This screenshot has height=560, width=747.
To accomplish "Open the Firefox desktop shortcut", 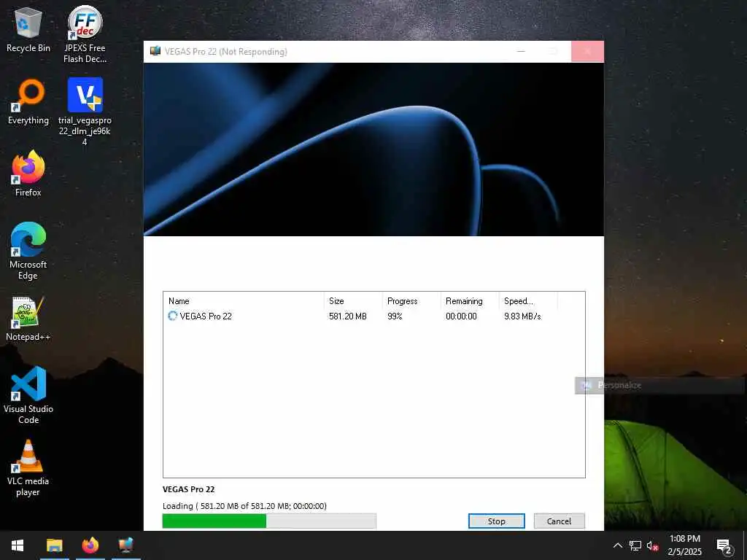I will click(x=28, y=174).
